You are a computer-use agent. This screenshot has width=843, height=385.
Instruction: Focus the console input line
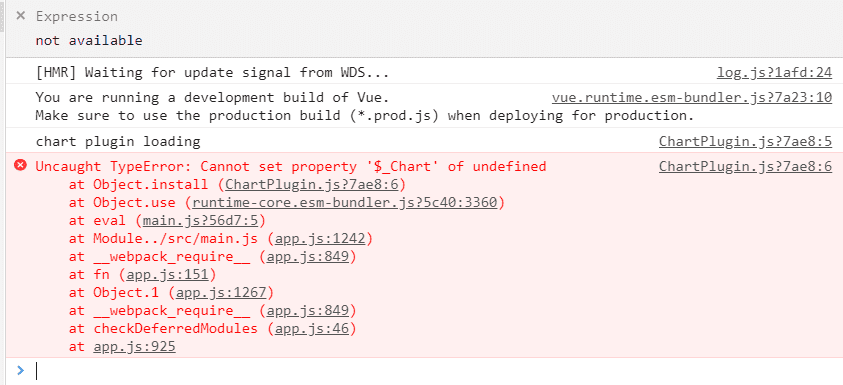(x=430, y=370)
